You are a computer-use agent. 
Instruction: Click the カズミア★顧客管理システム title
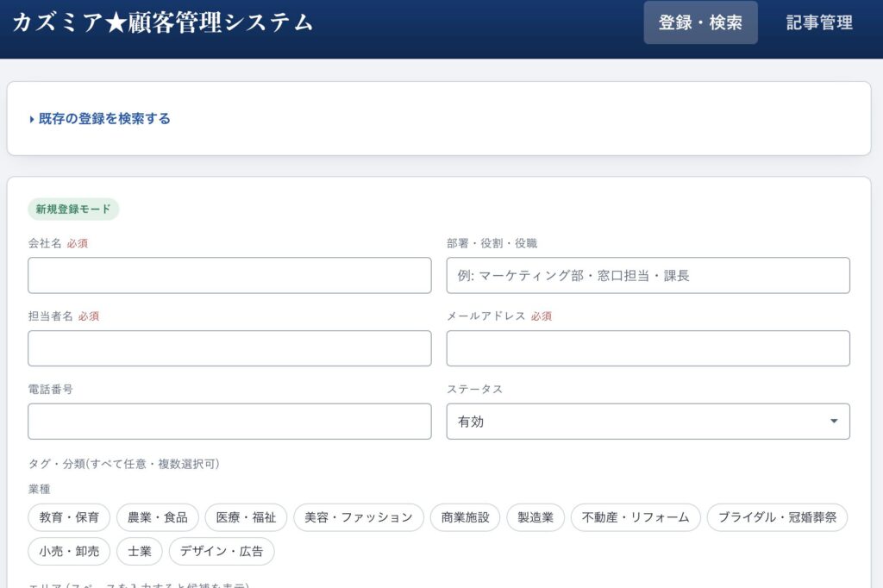coord(162,22)
